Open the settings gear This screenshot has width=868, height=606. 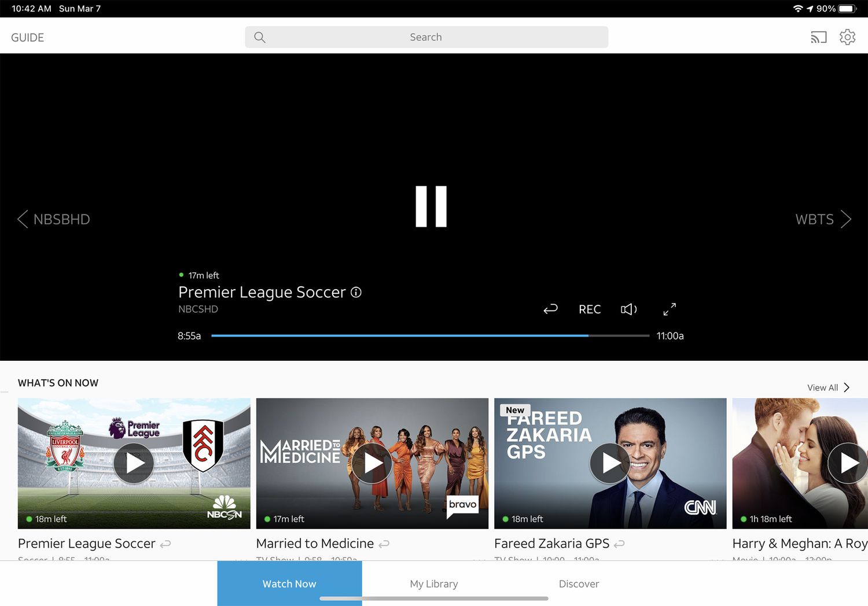point(847,37)
